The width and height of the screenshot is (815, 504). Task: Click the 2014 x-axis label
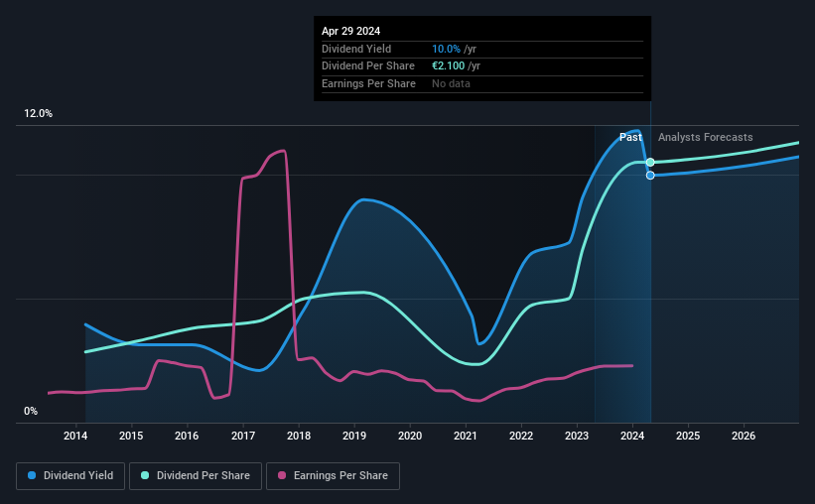[75, 436]
